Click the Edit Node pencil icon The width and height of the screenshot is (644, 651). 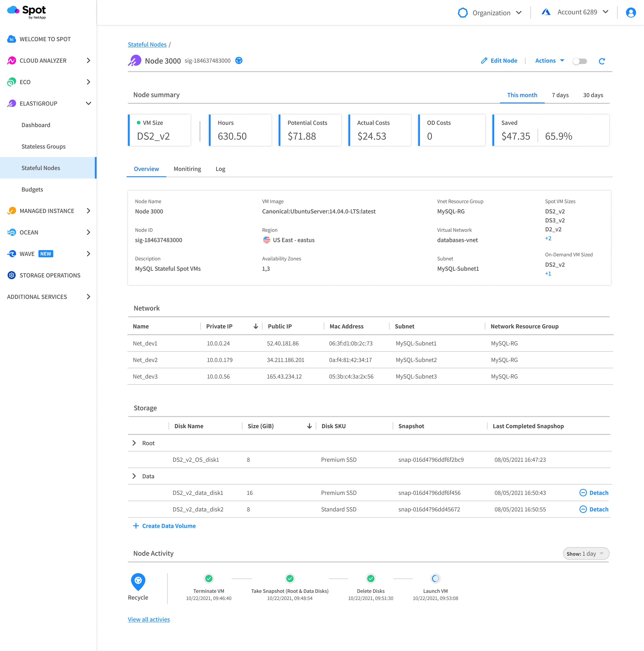(484, 61)
